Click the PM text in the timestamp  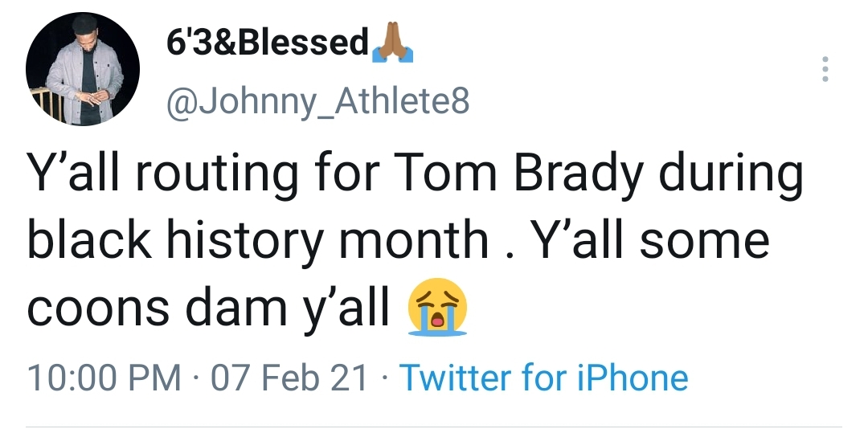(159, 378)
